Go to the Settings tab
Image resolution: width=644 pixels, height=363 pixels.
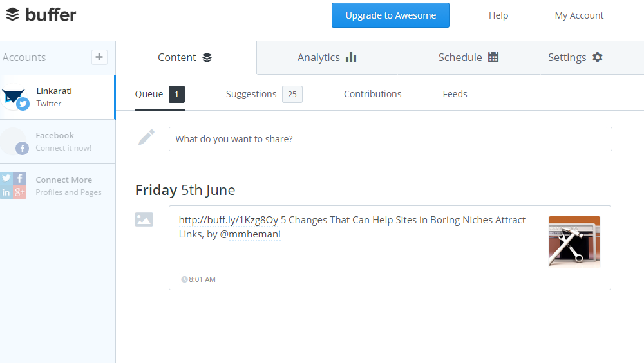(575, 57)
